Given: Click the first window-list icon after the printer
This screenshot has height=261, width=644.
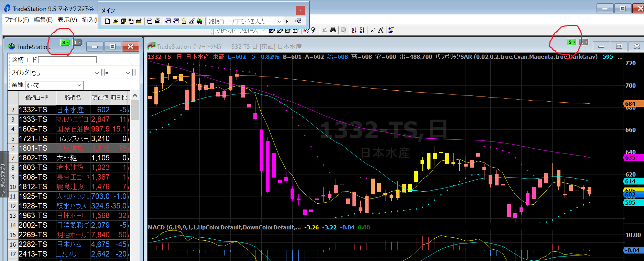Looking at the screenshot, I should [x=168, y=21].
